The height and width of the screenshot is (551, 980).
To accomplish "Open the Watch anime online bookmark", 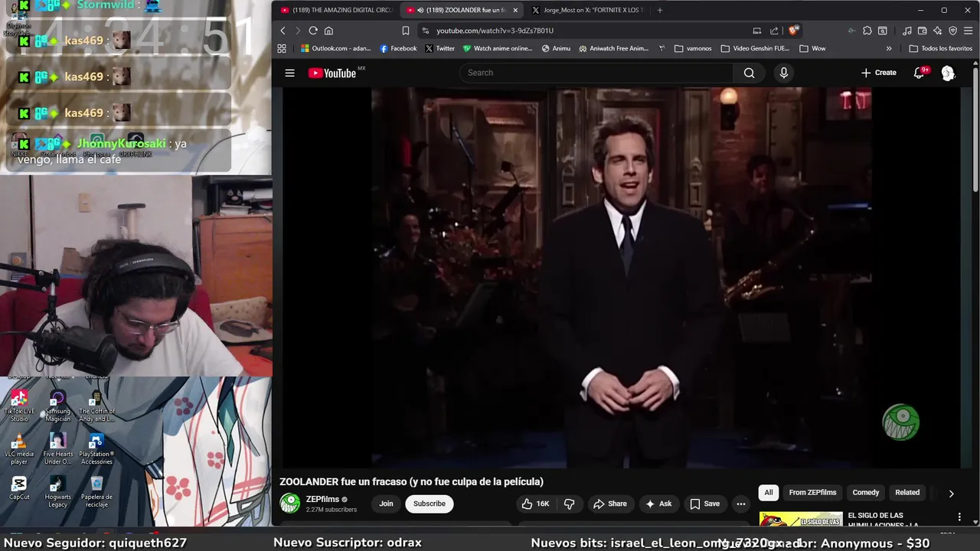I will tap(498, 48).
